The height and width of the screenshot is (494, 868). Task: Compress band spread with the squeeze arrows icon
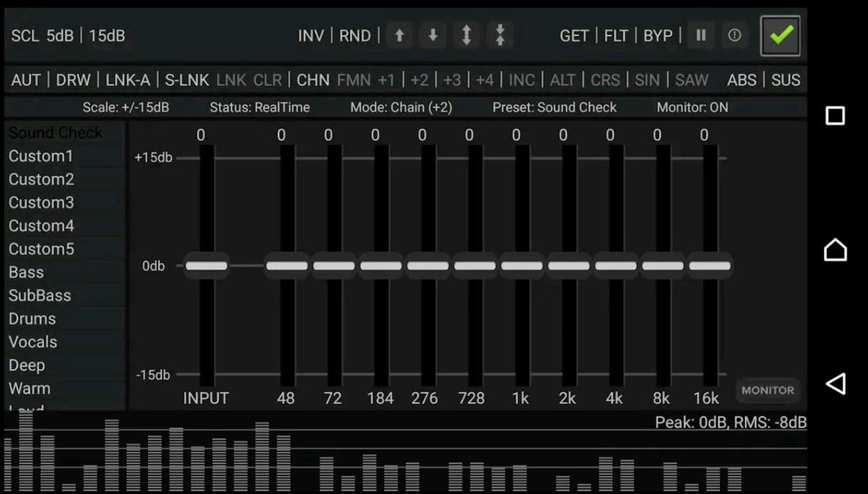500,34
